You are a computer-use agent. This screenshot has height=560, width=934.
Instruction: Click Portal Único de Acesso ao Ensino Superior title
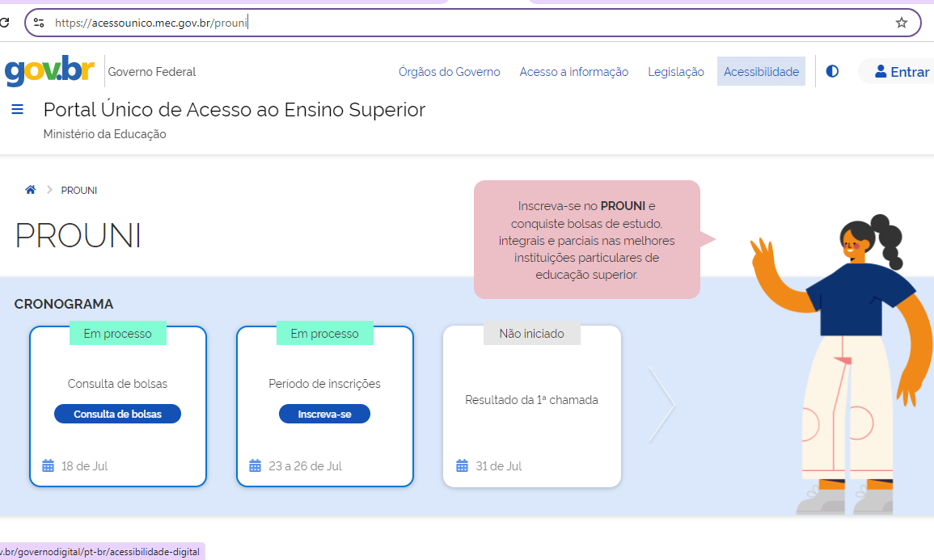pyautogui.click(x=234, y=110)
